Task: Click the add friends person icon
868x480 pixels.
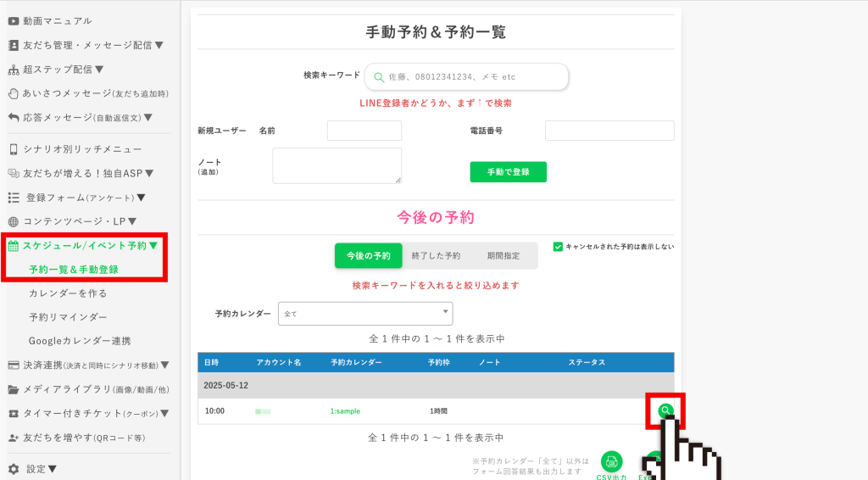Action: pos(14,438)
